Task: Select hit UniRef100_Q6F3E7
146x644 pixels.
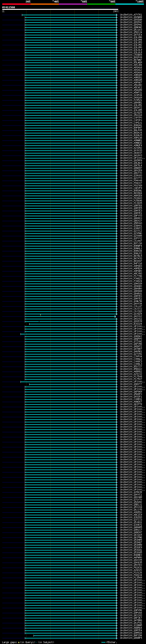Action: click(x=131, y=618)
